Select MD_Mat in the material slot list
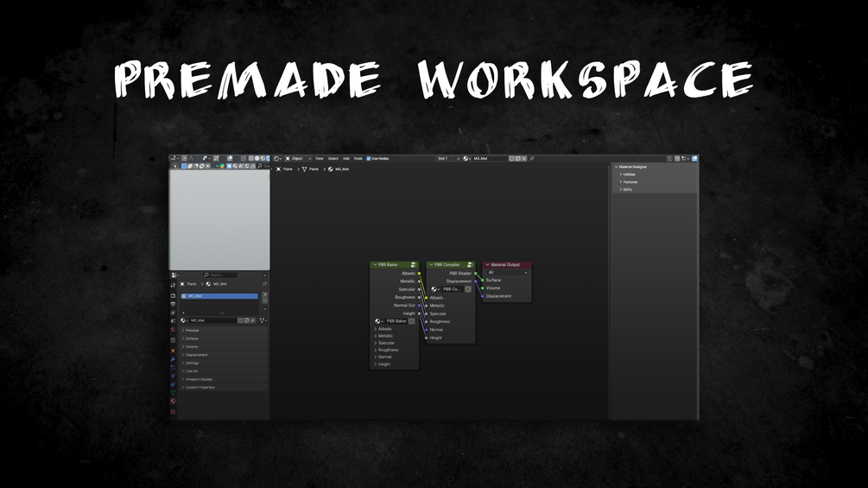Image resolution: width=868 pixels, height=488 pixels. click(x=219, y=296)
